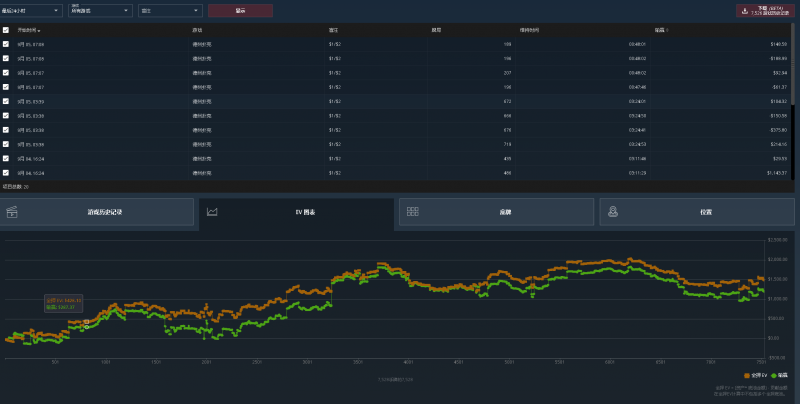Open the third filter dropdown in the top bar

click(168, 11)
